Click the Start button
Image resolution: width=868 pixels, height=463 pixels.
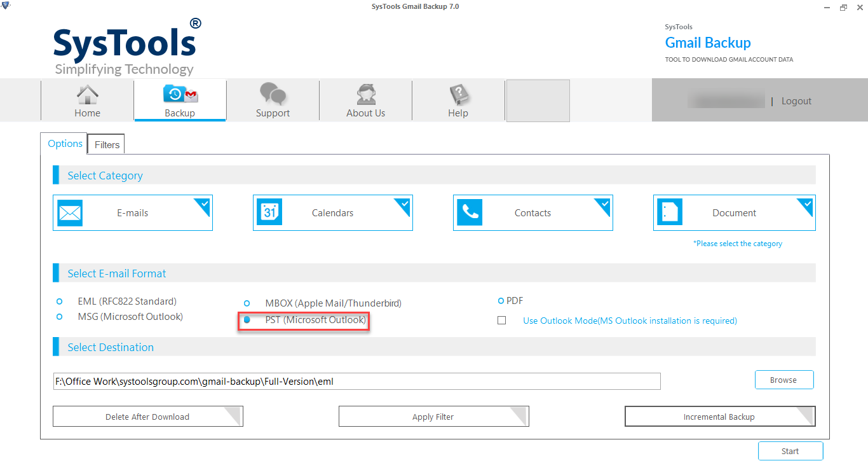[x=790, y=451]
